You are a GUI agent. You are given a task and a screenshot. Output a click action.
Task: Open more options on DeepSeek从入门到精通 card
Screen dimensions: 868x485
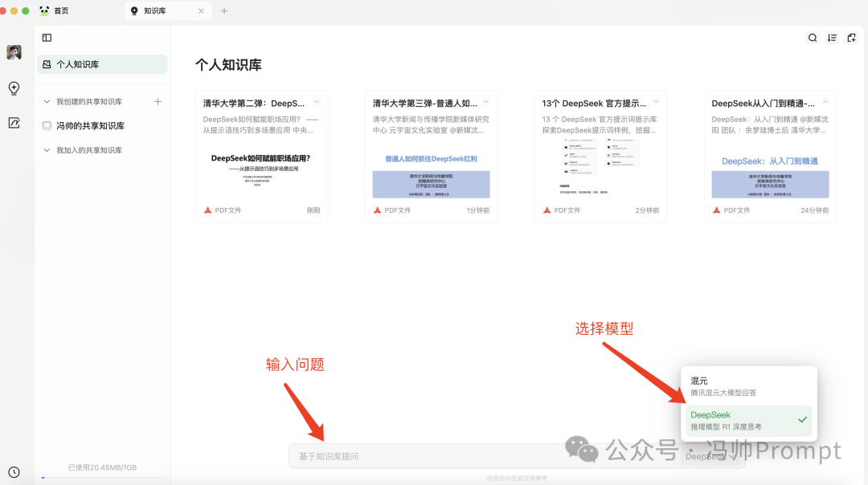(825, 102)
